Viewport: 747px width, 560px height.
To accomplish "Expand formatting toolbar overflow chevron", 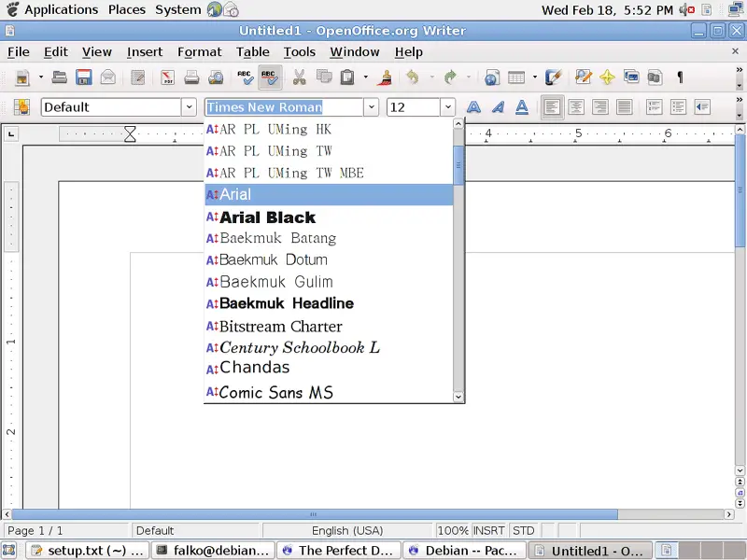I will (739, 100).
